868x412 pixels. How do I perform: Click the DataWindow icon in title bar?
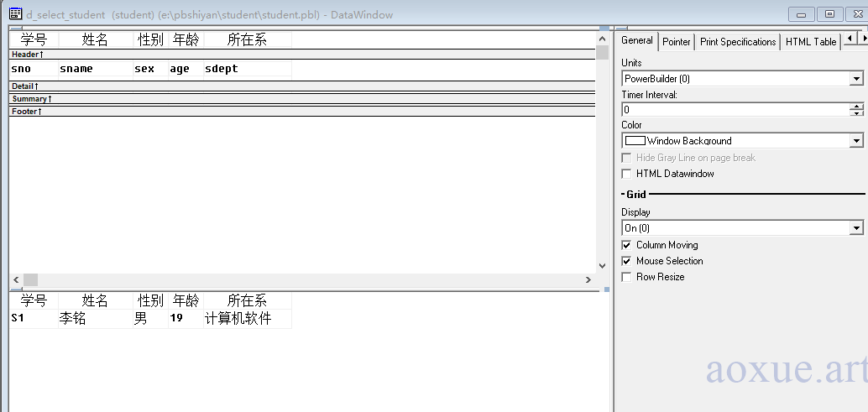15,14
